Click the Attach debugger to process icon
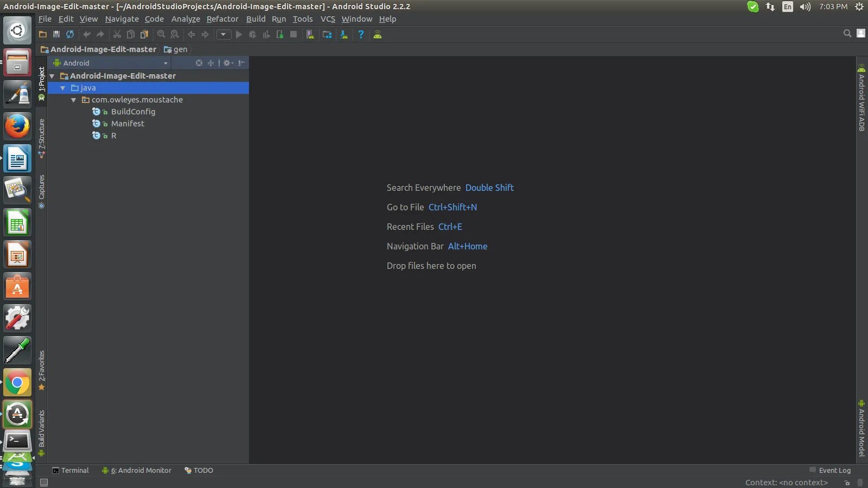868x488 pixels. (280, 34)
